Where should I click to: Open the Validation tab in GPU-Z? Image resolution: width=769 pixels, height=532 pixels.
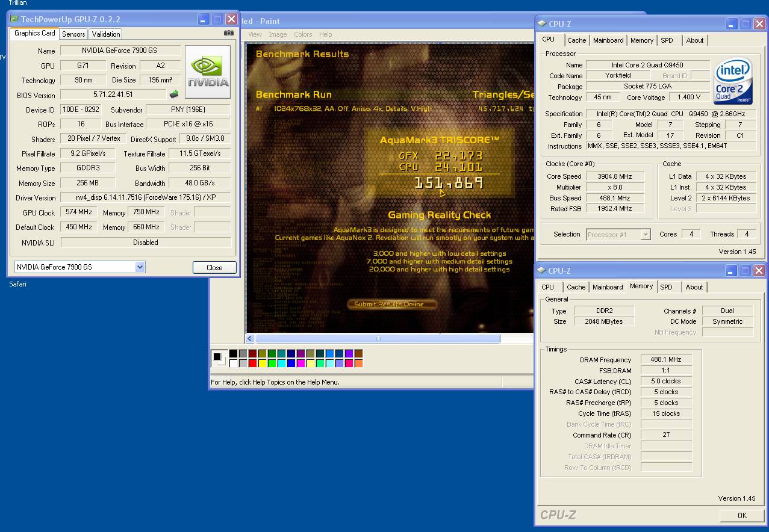pyautogui.click(x=106, y=34)
